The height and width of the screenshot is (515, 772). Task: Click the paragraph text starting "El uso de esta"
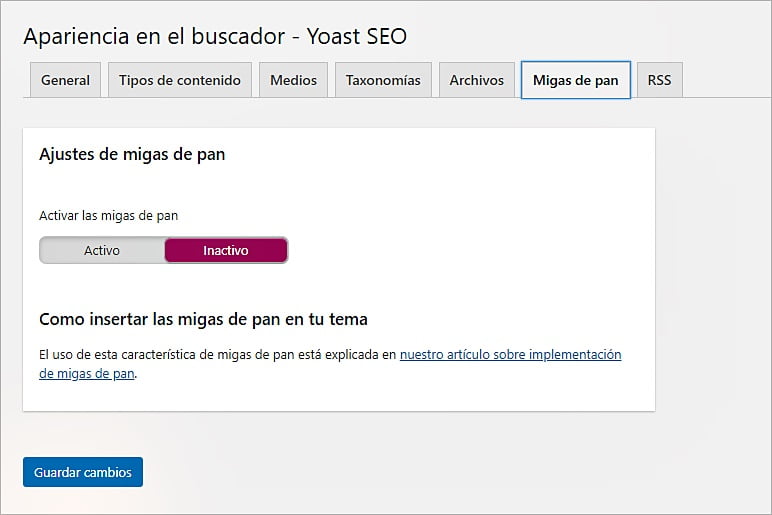pos(200,355)
